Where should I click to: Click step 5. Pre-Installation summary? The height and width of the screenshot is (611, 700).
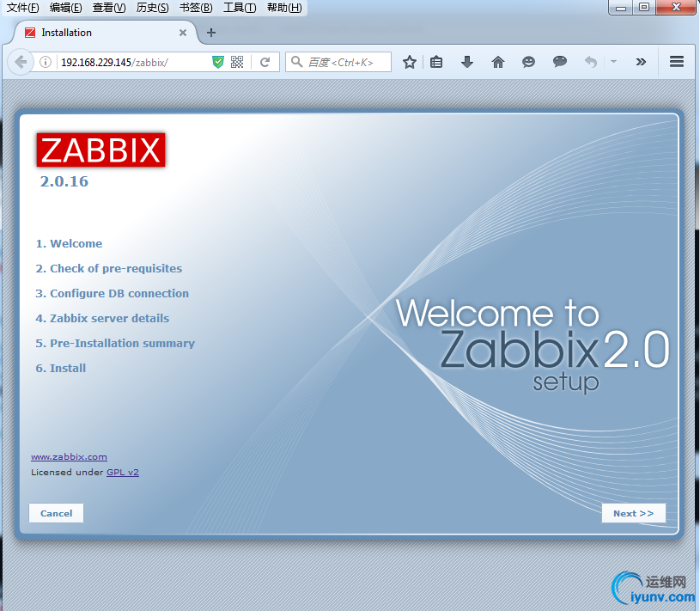tap(115, 344)
